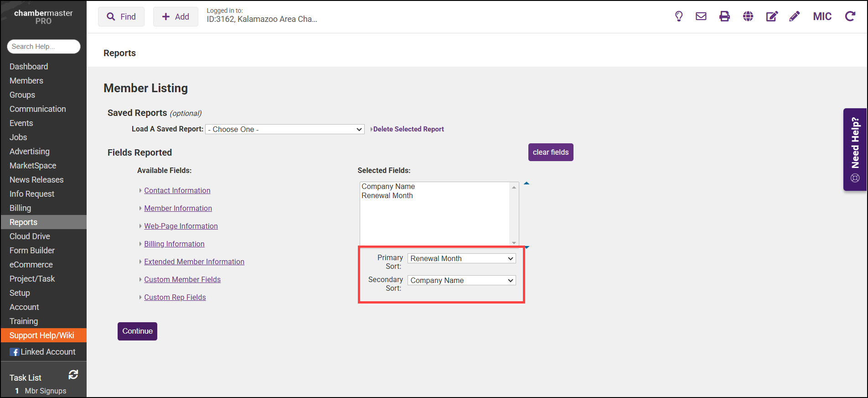Click the refresh arrow icon top right

click(850, 16)
